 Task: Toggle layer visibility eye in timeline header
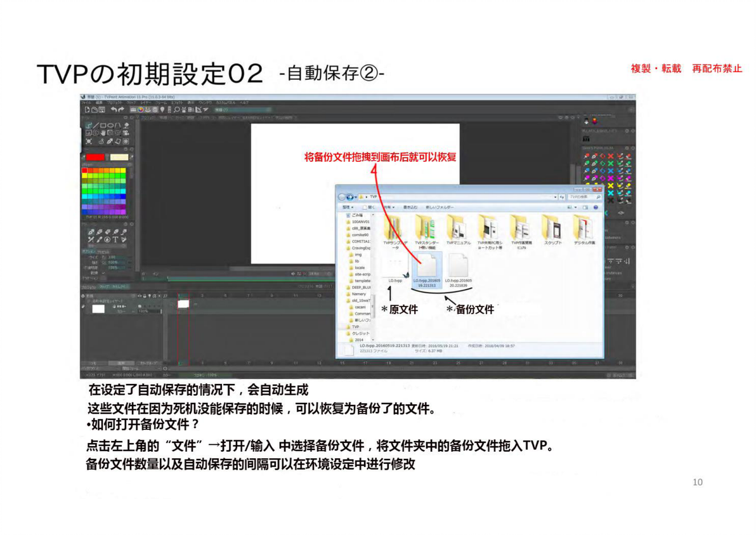pyautogui.click(x=140, y=296)
